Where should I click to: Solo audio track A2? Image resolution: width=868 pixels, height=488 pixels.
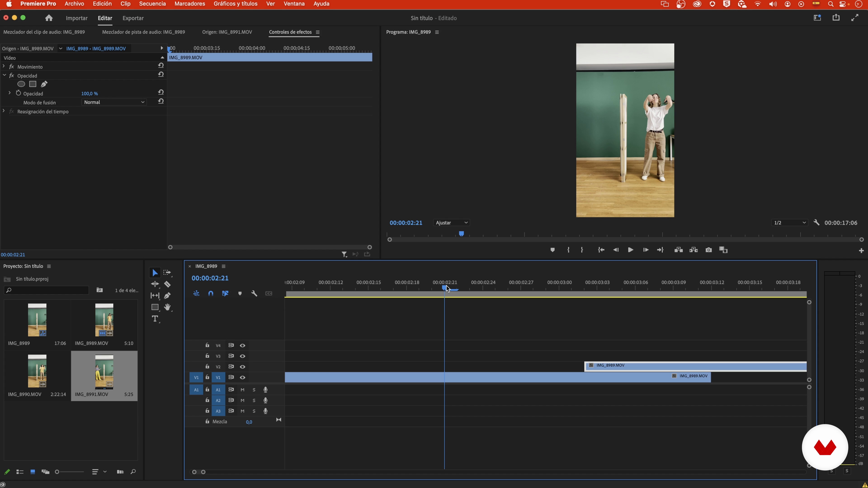point(254,400)
